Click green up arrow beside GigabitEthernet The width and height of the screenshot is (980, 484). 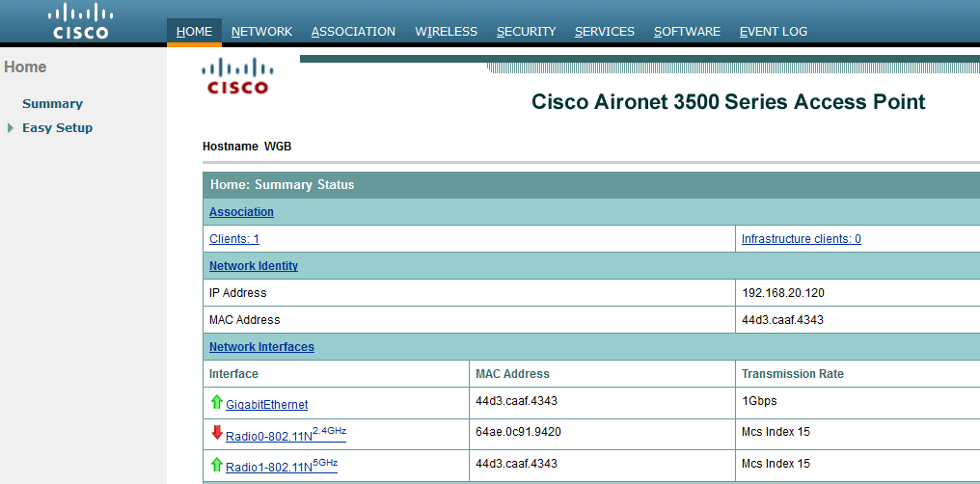tap(216, 402)
